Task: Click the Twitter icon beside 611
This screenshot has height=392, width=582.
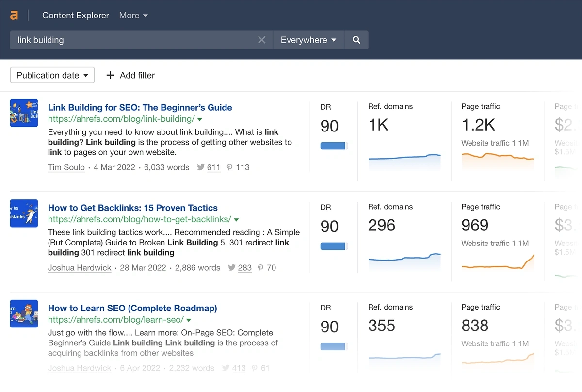Action: pos(201,167)
